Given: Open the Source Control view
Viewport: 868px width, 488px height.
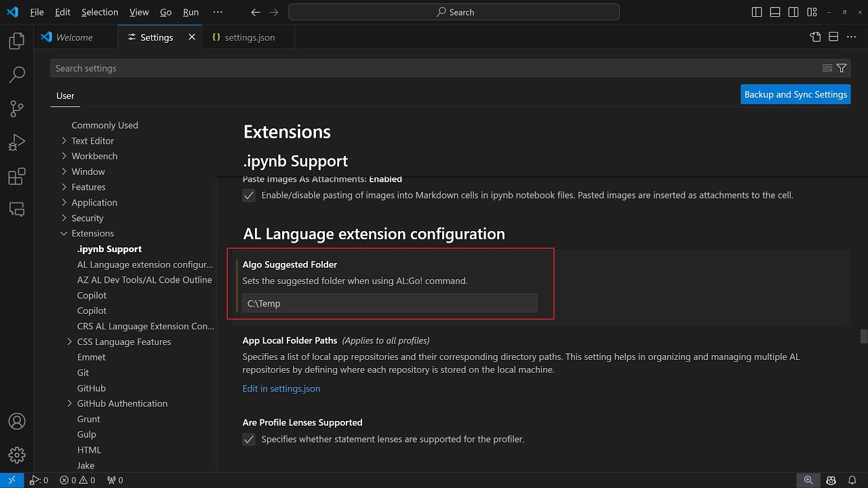Looking at the screenshot, I should (x=17, y=108).
